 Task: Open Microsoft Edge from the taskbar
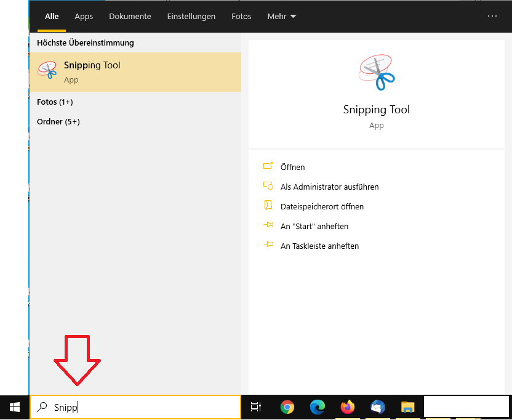coord(318,407)
